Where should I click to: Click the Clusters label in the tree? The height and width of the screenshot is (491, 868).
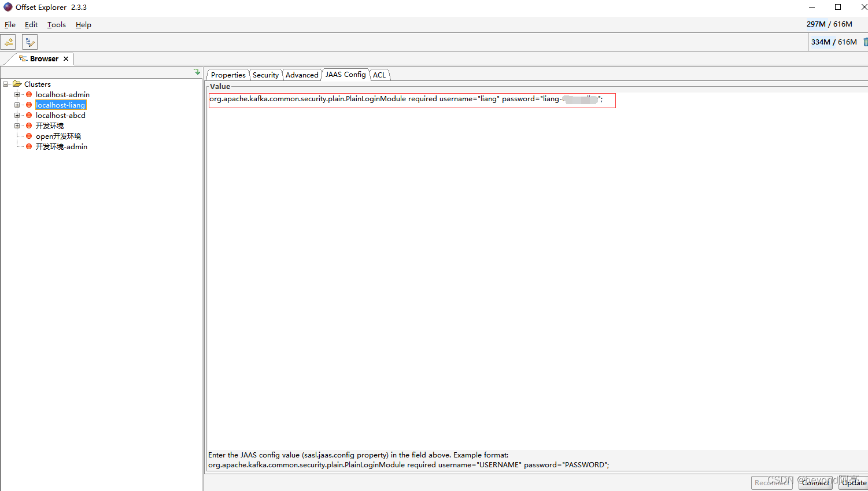38,84
